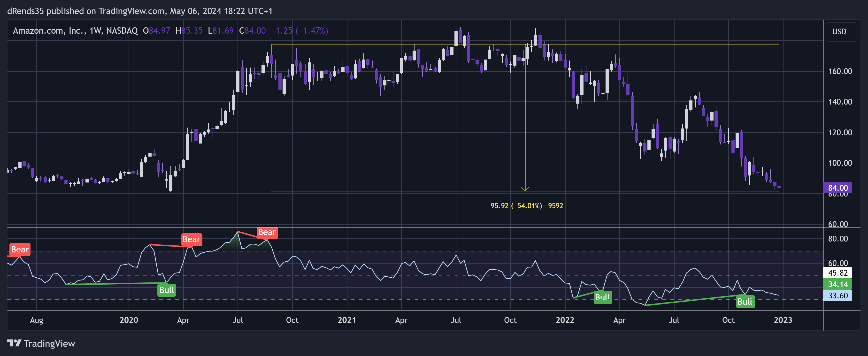The image size is (868, 356).
Task: Click the 100.00 price axis label
Action: [x=840, y=163]
